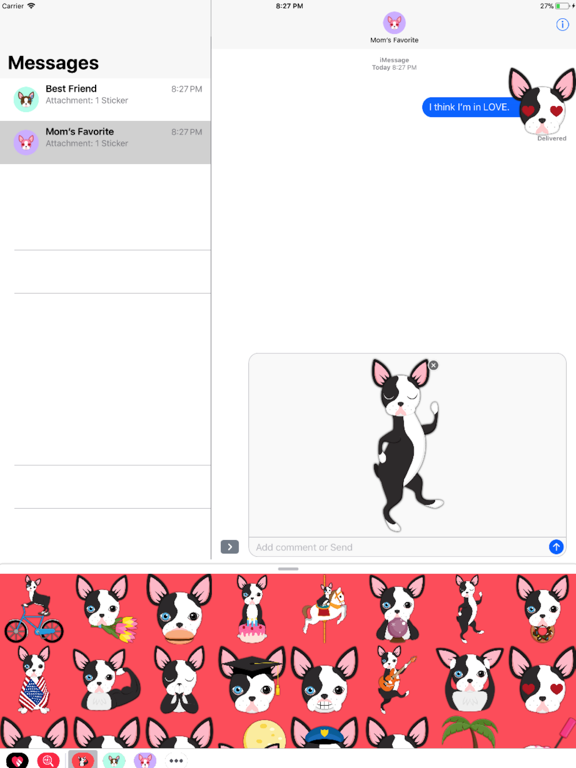Pick the dog in American flag sticker
The image size is (576, 768).
tap(34, 680)
